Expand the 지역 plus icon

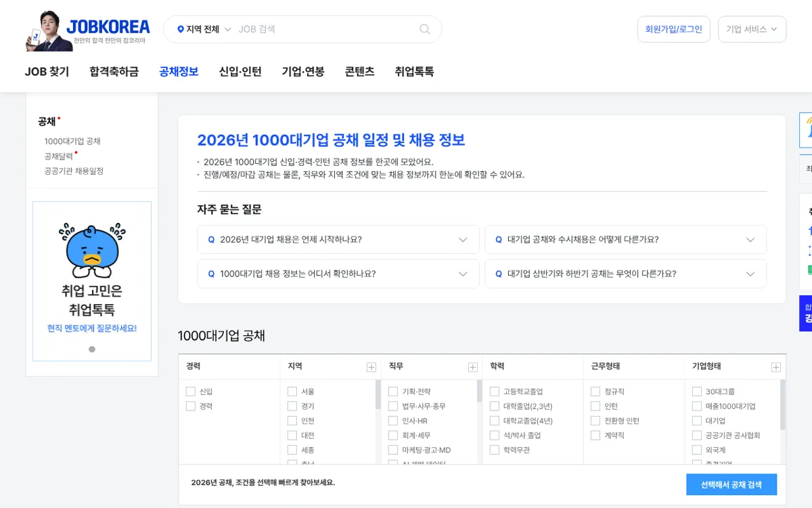371,367
